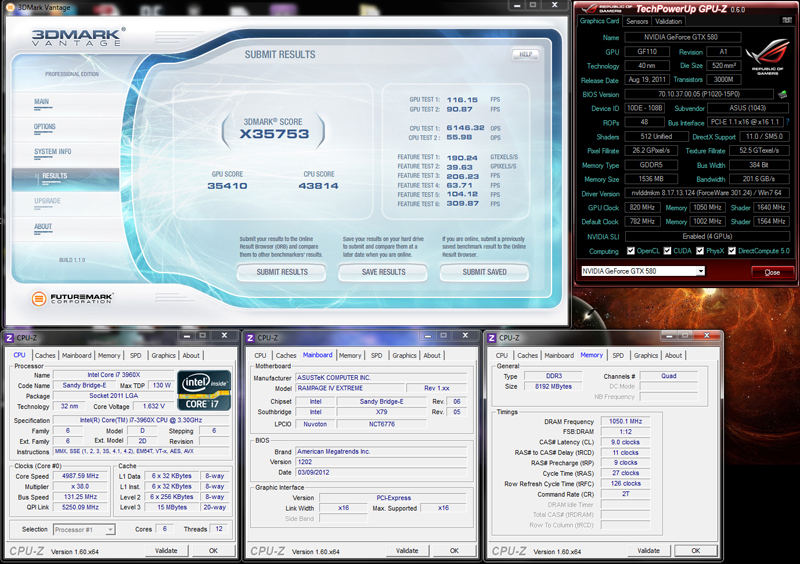The image size is (800, 564).
Task: Click the DRAM Frequency value 1050.1 MHz
Action: tap(626, 421)
